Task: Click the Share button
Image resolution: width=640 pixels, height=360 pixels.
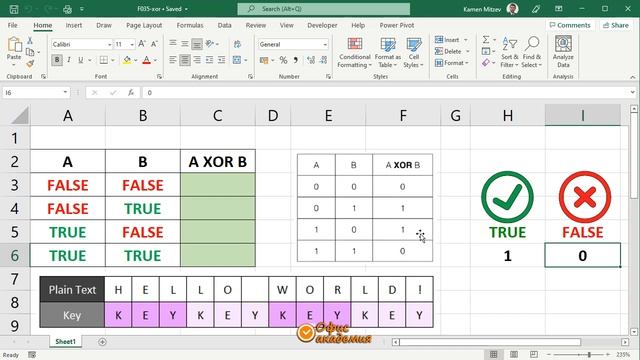Action: click(x=616, y=25)
